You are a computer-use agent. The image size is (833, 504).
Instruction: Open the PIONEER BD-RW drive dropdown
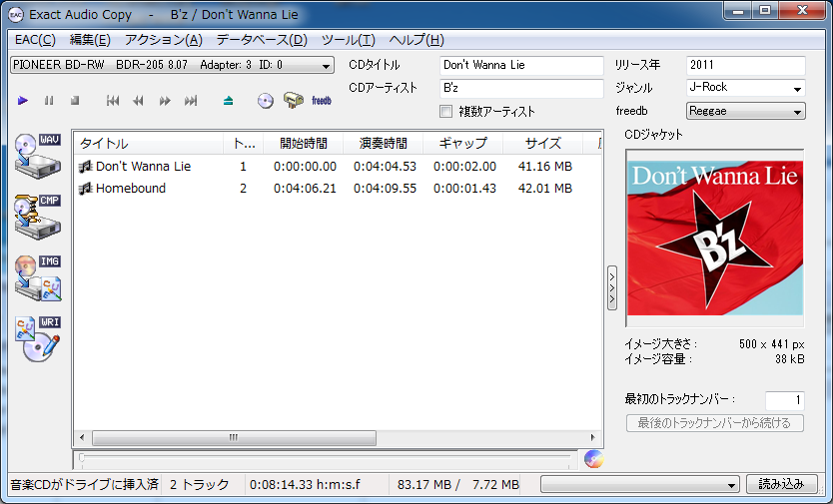[172, 65]
